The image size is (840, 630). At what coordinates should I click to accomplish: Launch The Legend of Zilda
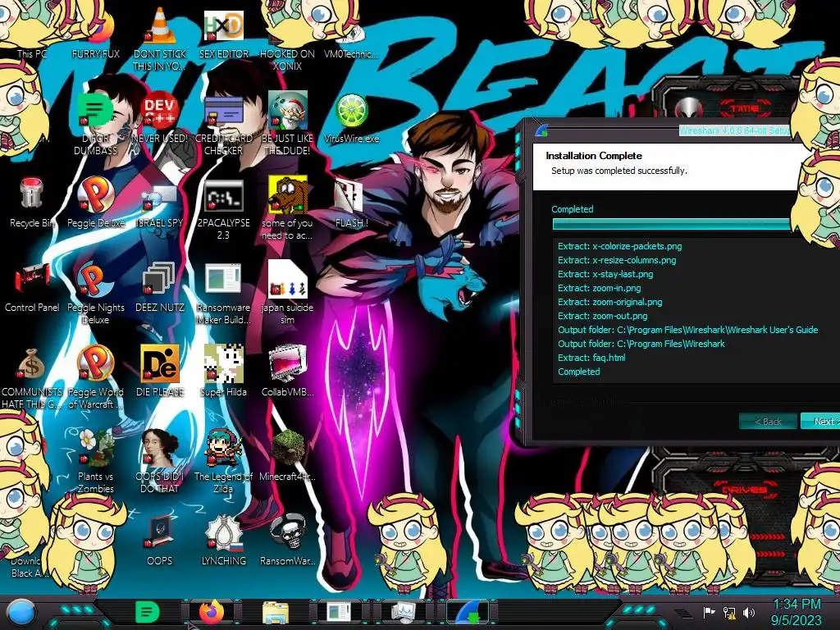(224, 462)
